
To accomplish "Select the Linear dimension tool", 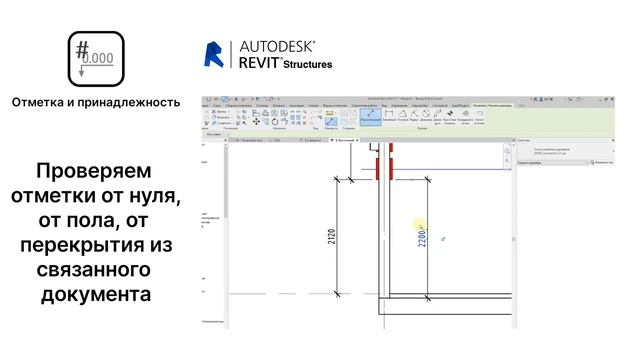I will tap(389, 116).
